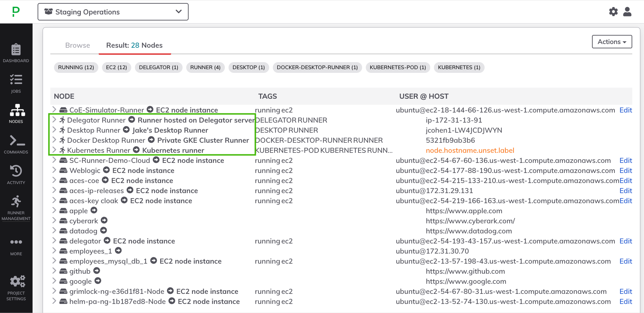Click the arrow icon next to CoE-Simulator-Runner
The width and height of the screenshot is (644, 313).
tap(150, 109)
